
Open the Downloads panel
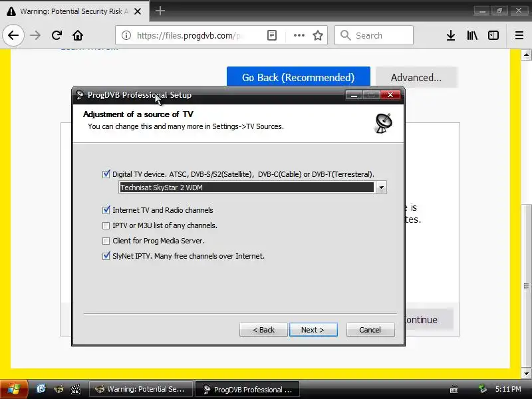click(451, 35)
